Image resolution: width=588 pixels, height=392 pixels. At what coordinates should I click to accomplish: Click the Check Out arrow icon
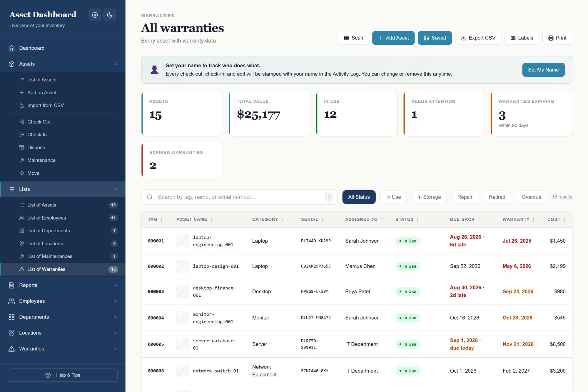coord(22,122)
